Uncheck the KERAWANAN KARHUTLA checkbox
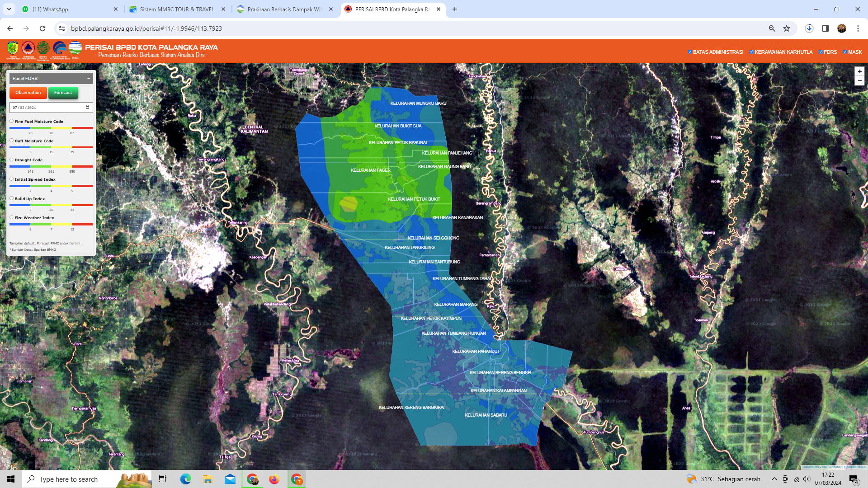This screenshot has height=488, width=868. coord(751,52)
